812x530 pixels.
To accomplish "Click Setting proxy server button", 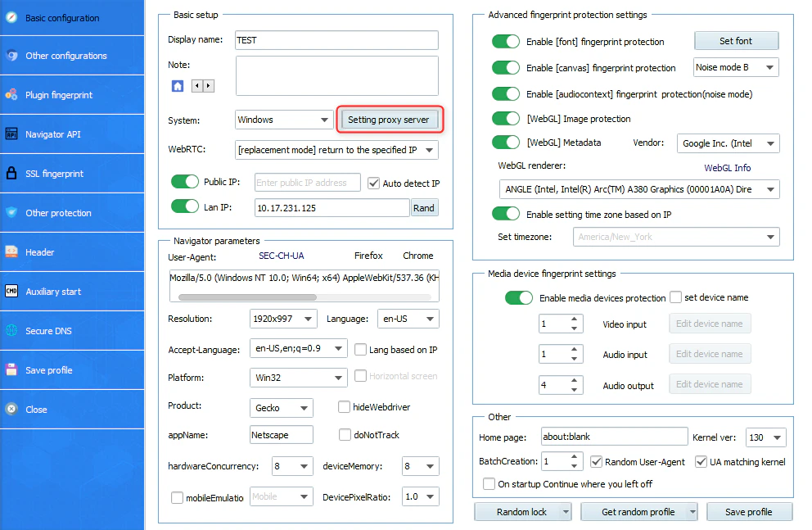I will point(388,120).
